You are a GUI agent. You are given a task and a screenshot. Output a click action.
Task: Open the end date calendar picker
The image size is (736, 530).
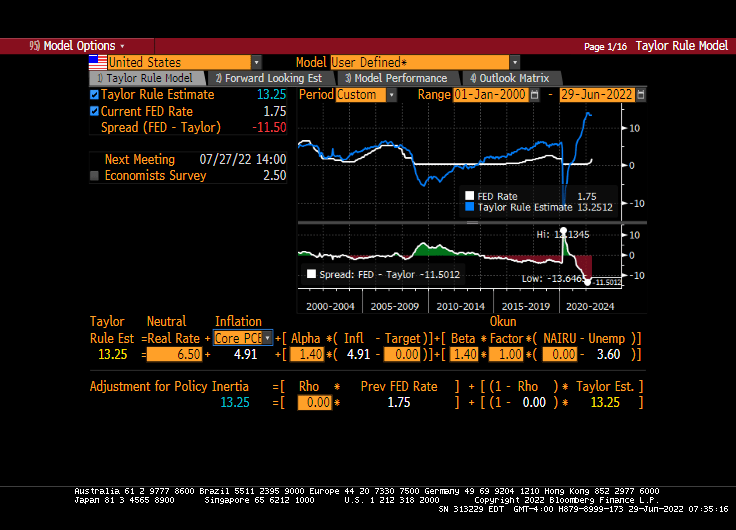pos(641,95)
